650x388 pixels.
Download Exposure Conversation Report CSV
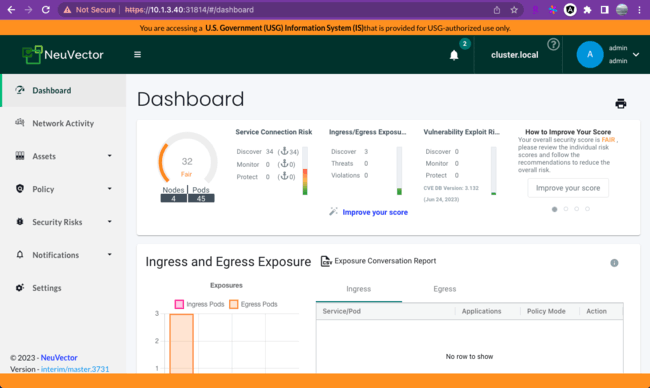click(378, 261)
